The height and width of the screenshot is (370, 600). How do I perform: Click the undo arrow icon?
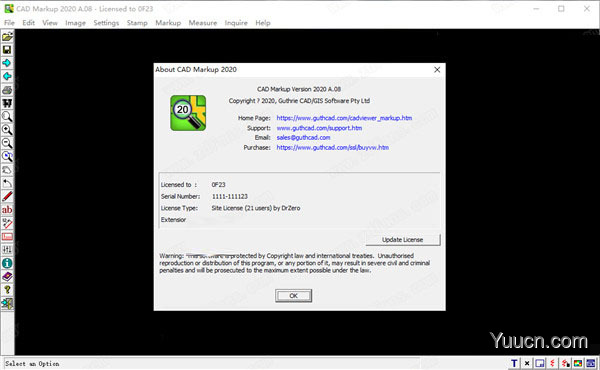click(7, 183)
